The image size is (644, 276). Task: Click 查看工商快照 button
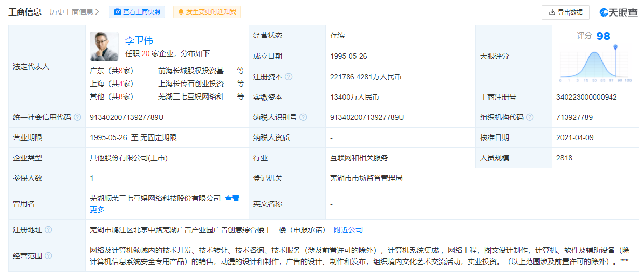137,12
